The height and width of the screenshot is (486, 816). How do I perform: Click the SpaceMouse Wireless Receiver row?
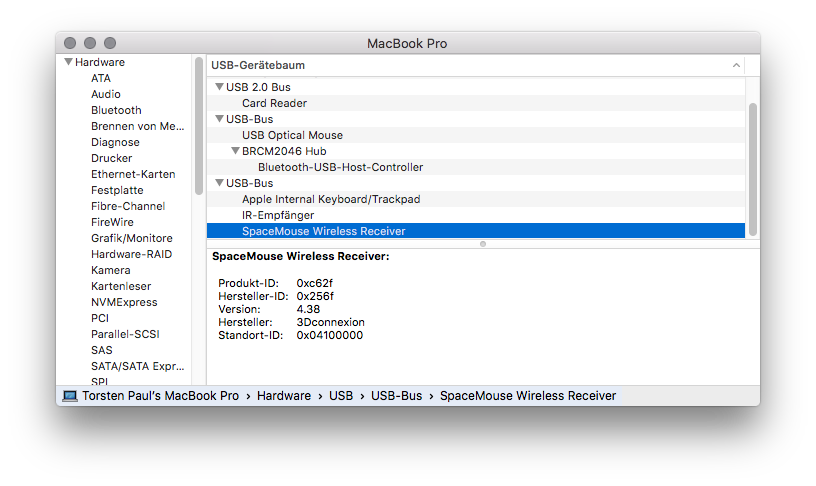coord(323,231)
